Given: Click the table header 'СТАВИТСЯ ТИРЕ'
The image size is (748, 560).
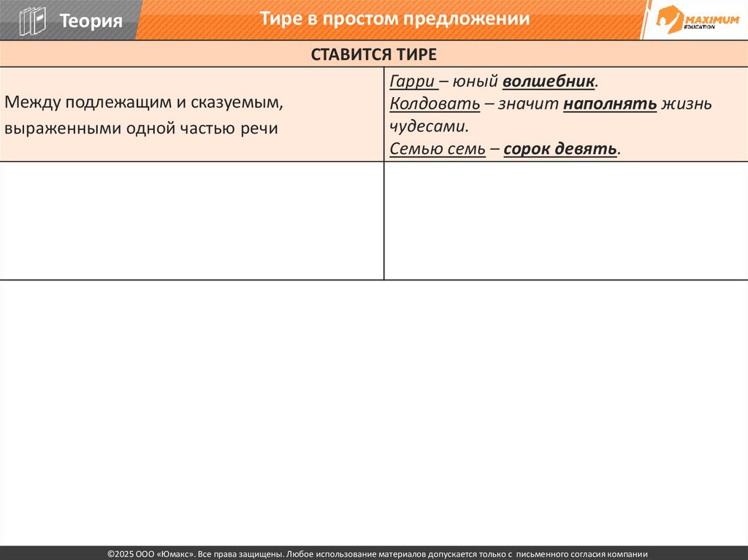Looking at the screenshot, I should coord(373,54).
